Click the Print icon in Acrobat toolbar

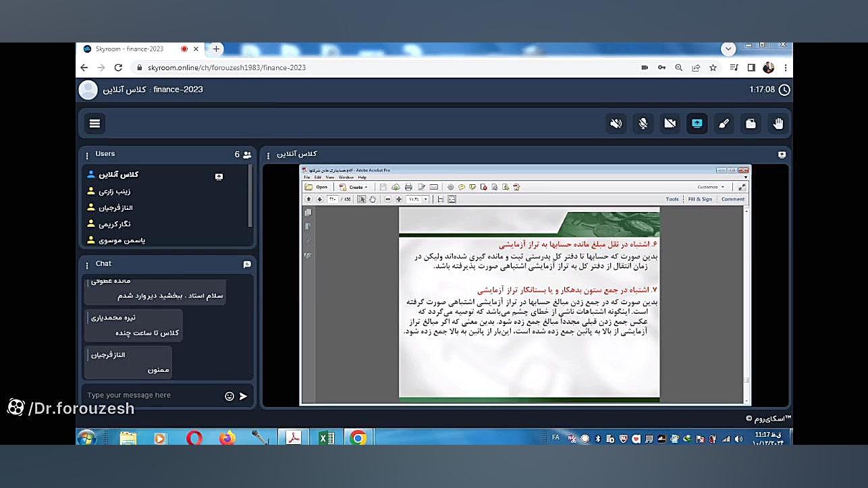tap(408, 187)
